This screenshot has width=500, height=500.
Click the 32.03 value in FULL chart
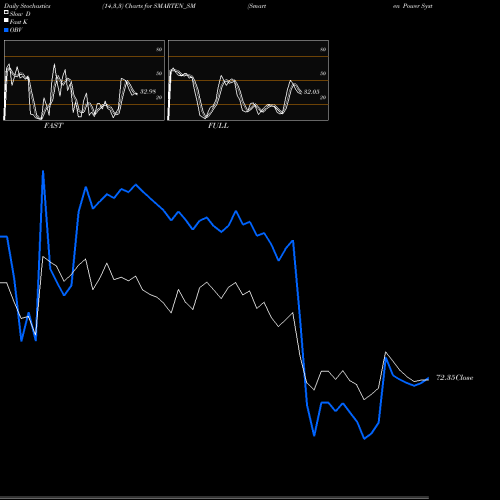pos(312,91)
